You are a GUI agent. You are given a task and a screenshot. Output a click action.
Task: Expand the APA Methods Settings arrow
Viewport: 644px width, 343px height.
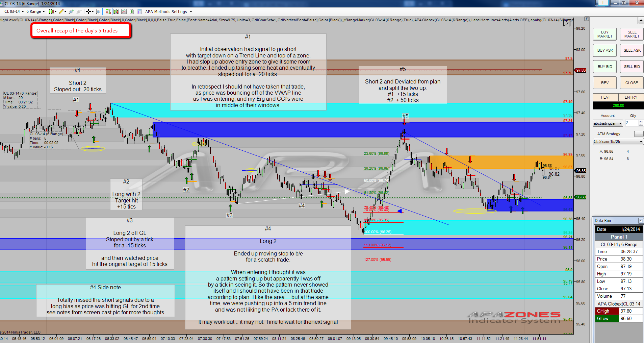(191, 11)
